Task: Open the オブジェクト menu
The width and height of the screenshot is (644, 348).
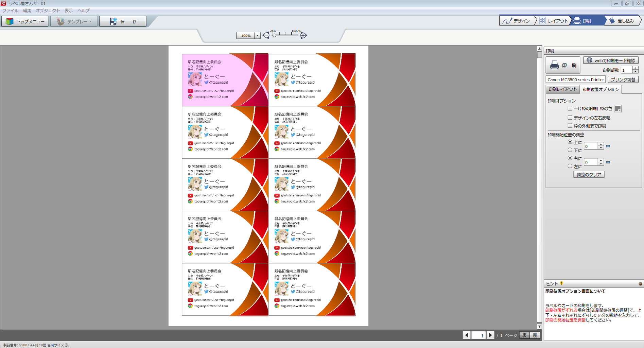Action: pos(48,11)
